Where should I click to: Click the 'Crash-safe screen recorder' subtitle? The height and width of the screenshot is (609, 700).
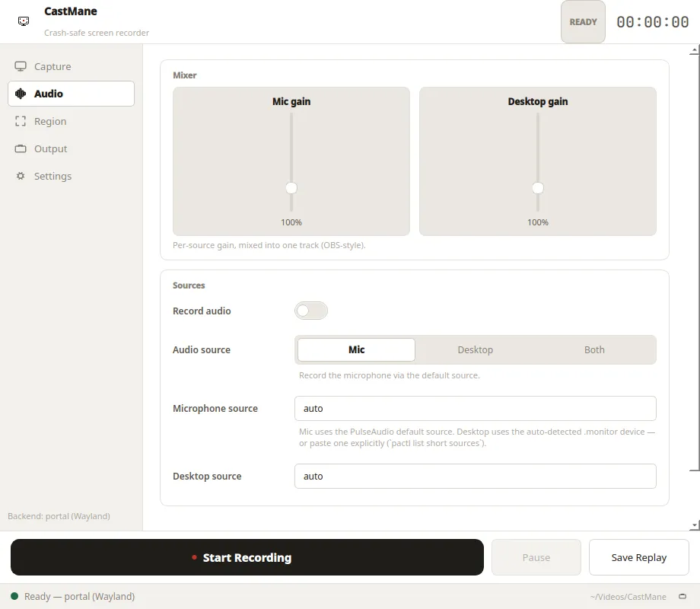coord(97,33)
